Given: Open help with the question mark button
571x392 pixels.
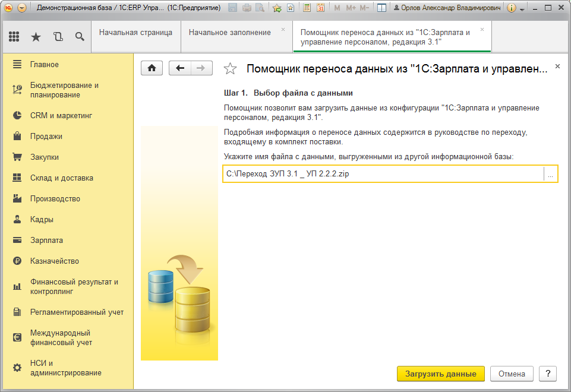Looking at the screenshot, I should click(547, 374).
